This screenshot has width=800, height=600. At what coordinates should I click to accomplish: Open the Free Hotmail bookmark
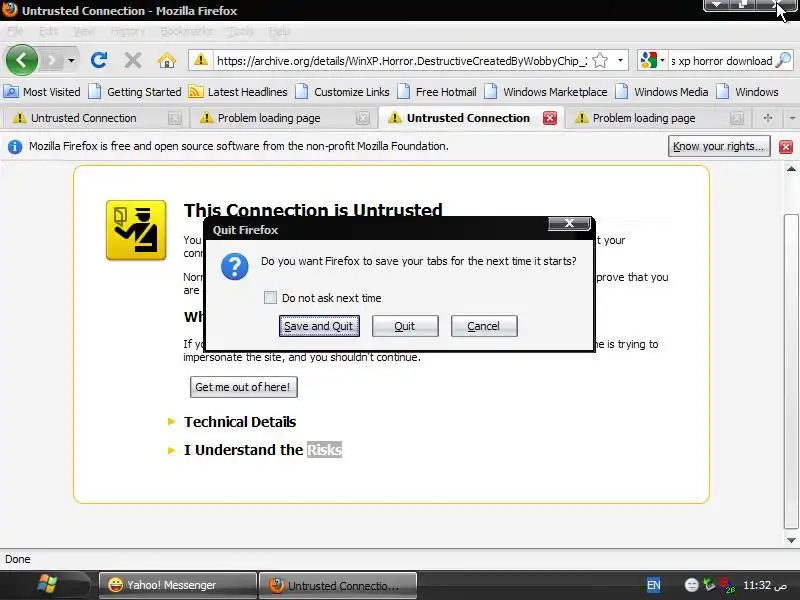tap(437, 92)
